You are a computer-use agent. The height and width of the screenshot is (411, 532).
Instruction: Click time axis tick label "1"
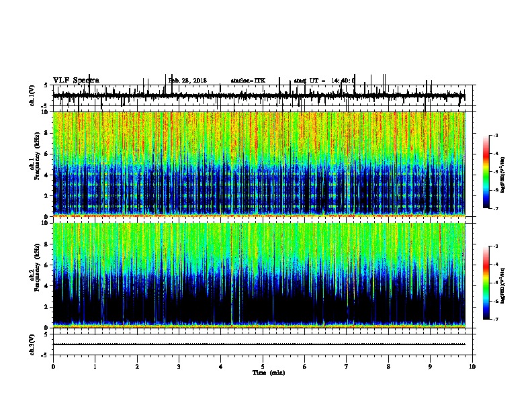click(95, 367)
